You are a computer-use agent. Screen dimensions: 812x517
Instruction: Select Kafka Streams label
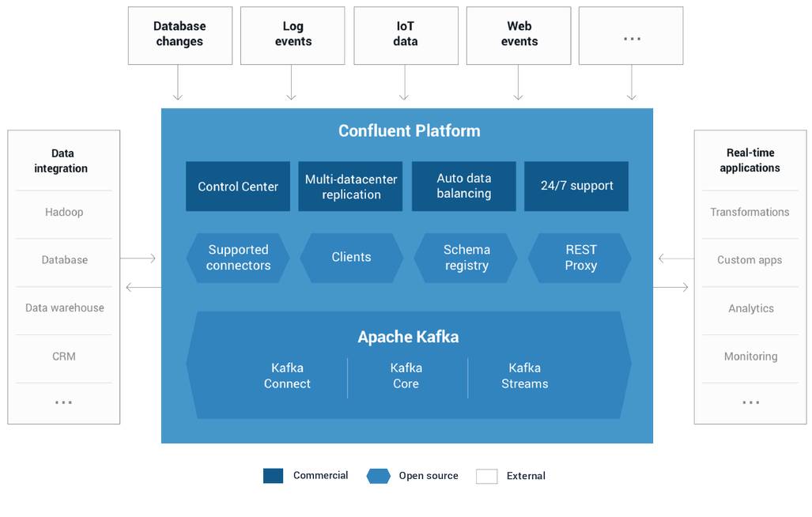[524, 376]
